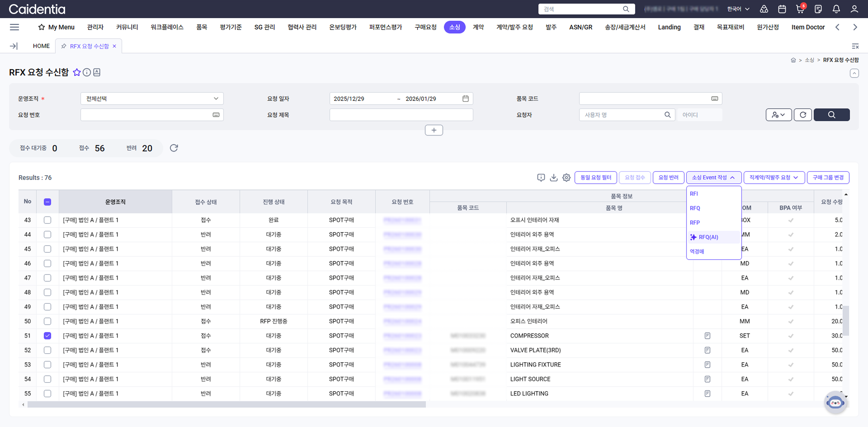Open the calendar icon in header

[782, 9]
